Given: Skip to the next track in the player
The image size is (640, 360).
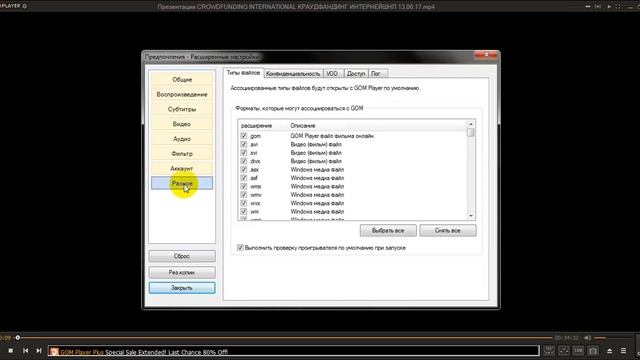Looking at the screenshot, I should coord(39,351).
